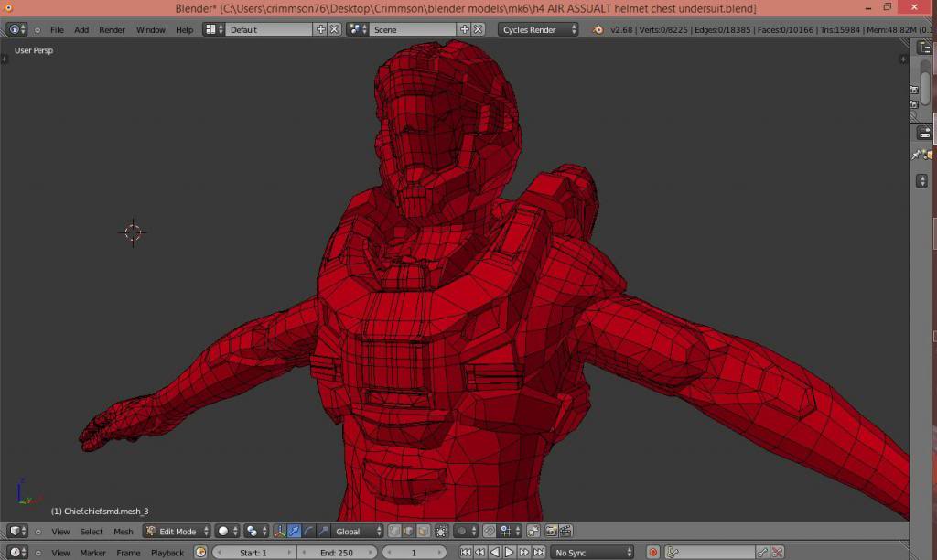
Task: Click the Blender logo in info header
Action: [x=598, y=29]
